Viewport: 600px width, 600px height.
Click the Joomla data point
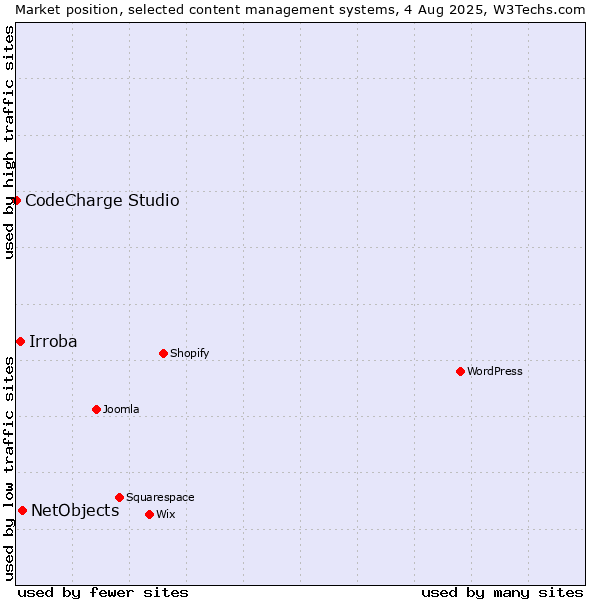[96, 409]
